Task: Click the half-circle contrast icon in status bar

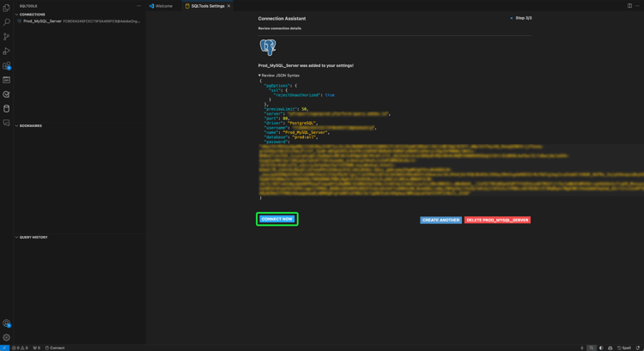Action: pyautogui.click(x=601, y=348)
